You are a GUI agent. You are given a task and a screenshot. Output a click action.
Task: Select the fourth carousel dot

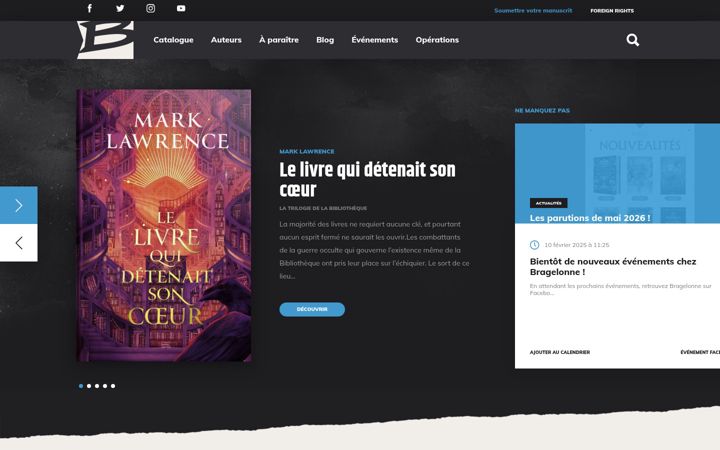[105, 386]
